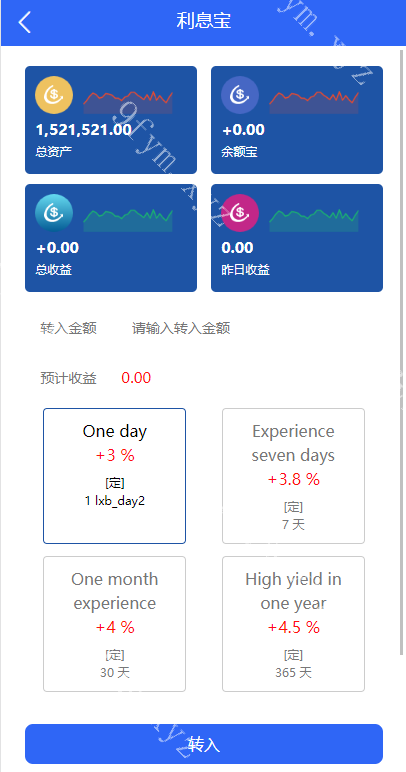View the green trend chart on 昨日收益 card
406x772 pixels.
click(x=313, y=220)
